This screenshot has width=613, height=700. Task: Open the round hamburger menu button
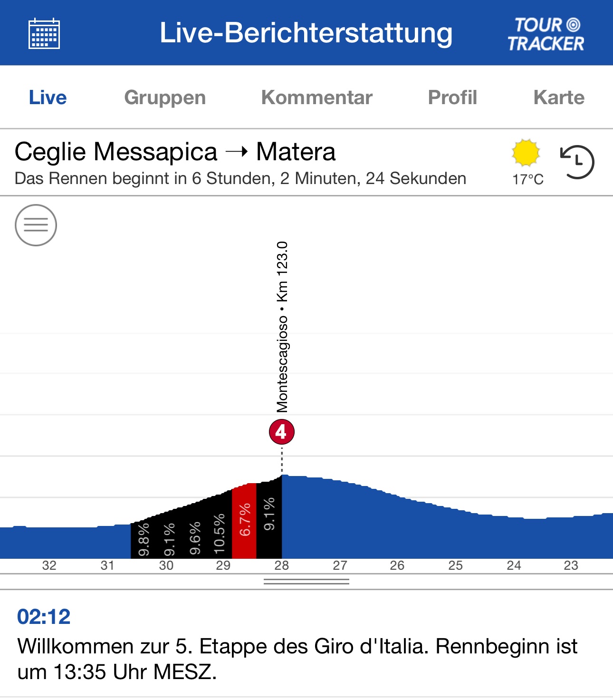[x=36, y=225]
